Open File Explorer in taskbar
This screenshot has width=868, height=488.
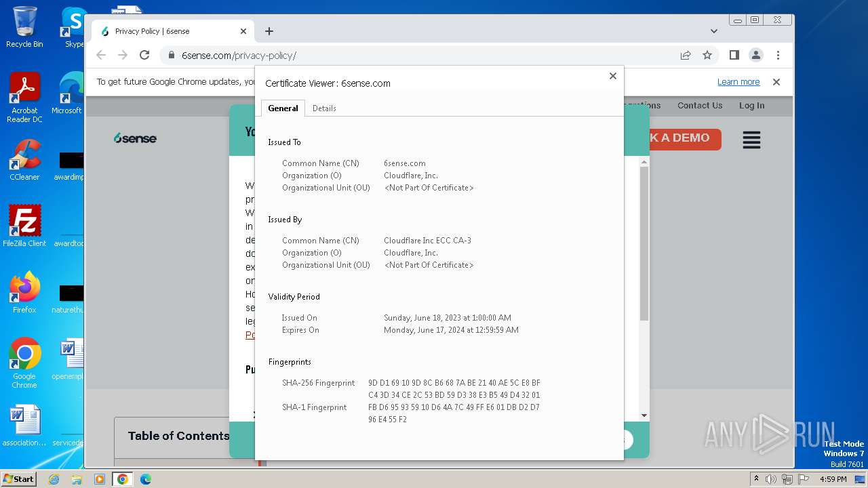pos(77,479)
